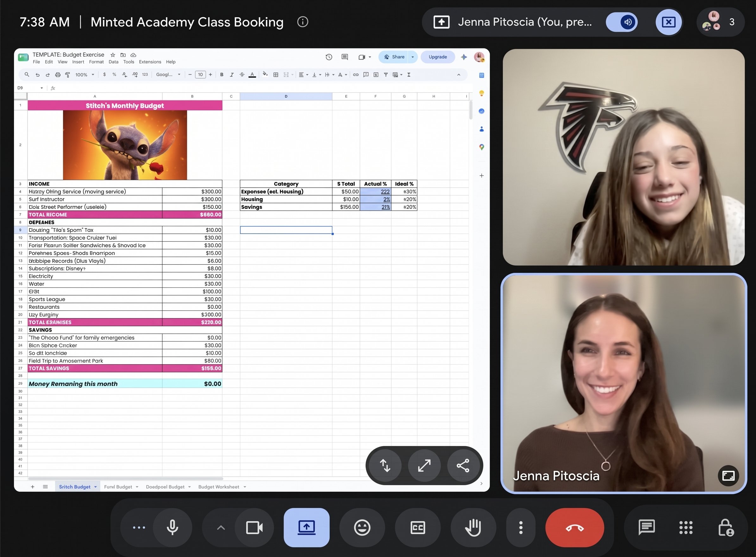This screenshot has width=756, height=557.
Task: Expand audio settings caret beside camera
Action: pyautogui.click(x=221, y=528)
